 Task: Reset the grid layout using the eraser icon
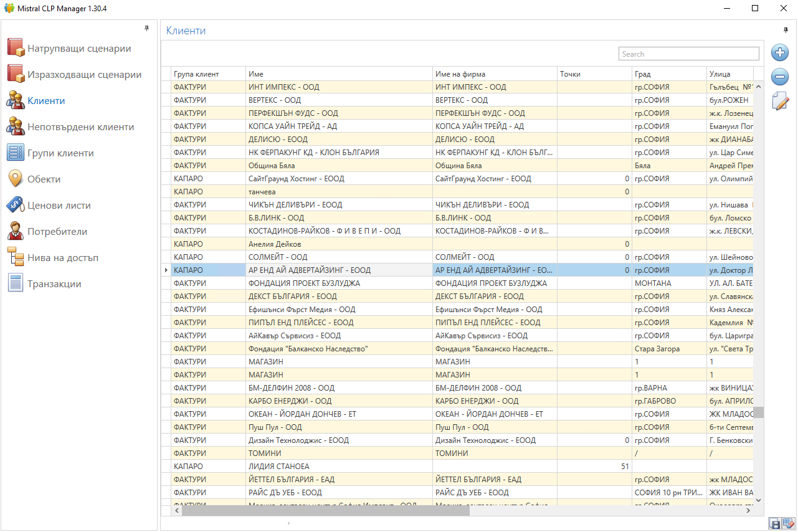tap(786, 523)
